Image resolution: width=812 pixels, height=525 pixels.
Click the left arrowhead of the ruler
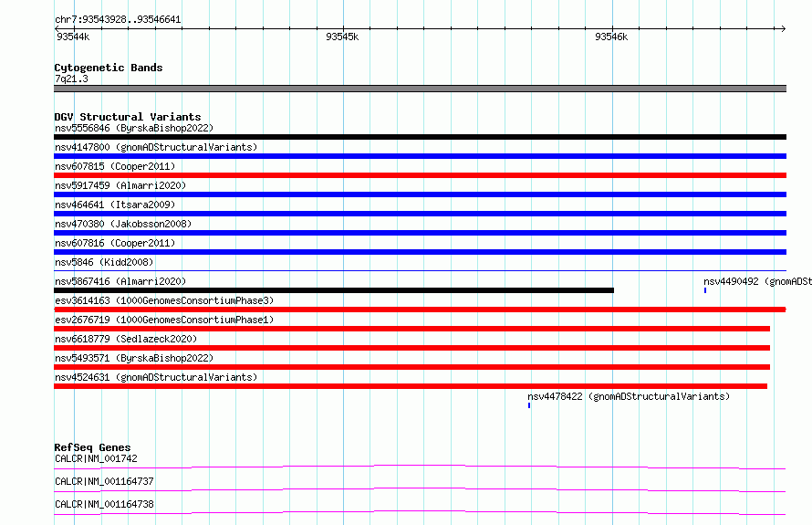click(57, 28)
